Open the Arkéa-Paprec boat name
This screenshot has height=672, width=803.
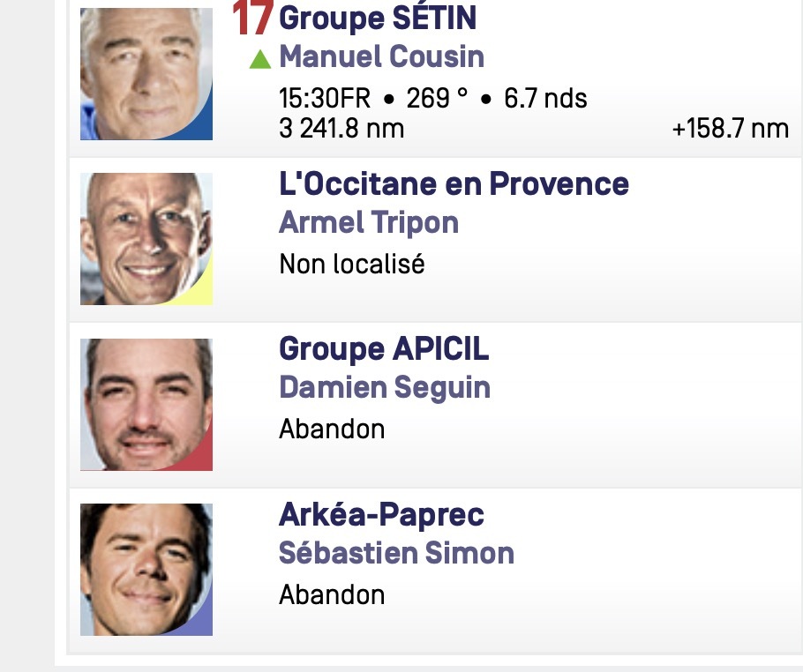tap(381, 514)
